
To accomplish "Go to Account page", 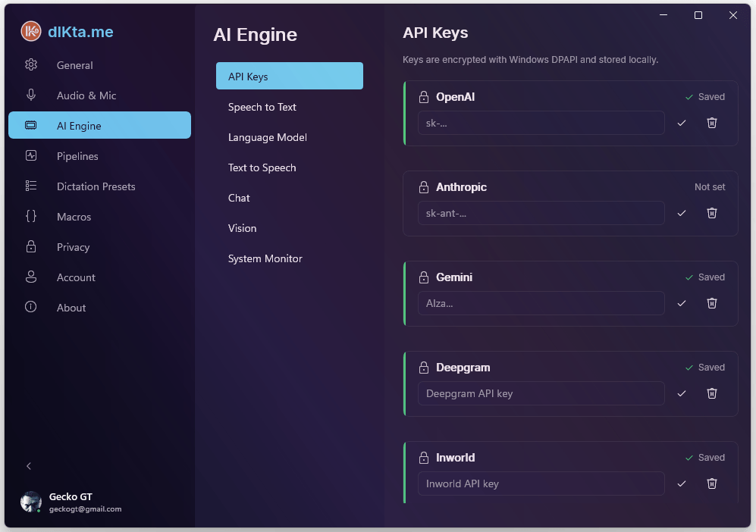I will pyautogui.click(x=100, y=277).
